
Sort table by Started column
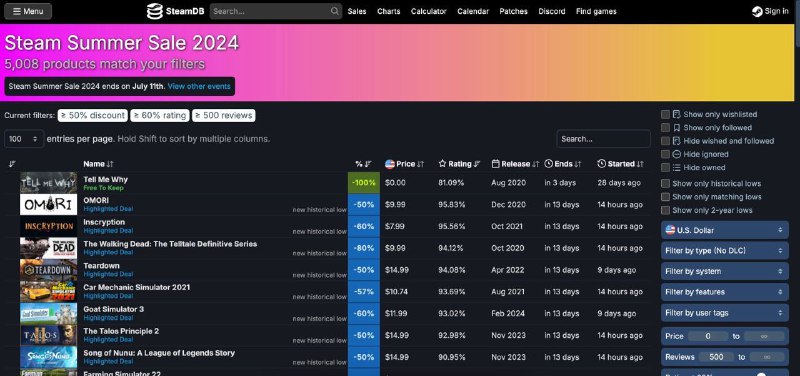point(620,164)
